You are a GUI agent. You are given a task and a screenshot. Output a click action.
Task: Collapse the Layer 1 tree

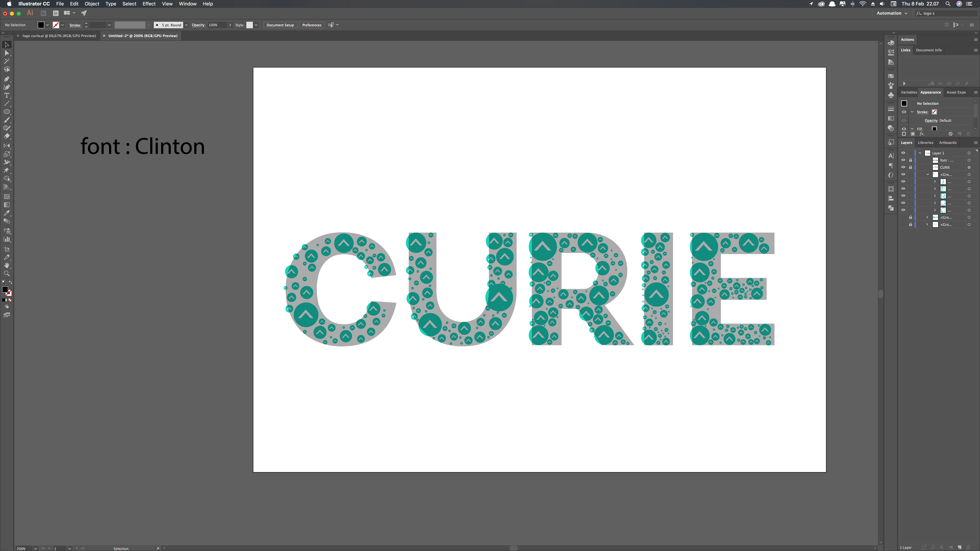point(920,153)
